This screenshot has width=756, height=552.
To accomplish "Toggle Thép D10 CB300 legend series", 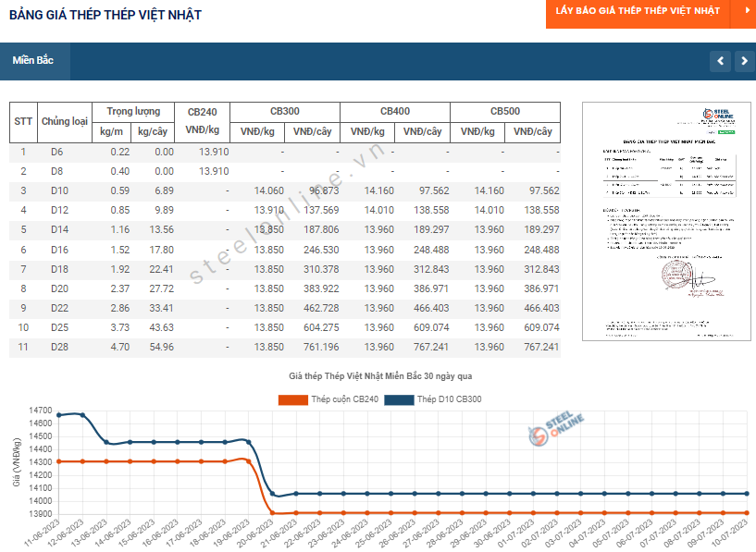I will pyautogui.click(x=450, y=399).
